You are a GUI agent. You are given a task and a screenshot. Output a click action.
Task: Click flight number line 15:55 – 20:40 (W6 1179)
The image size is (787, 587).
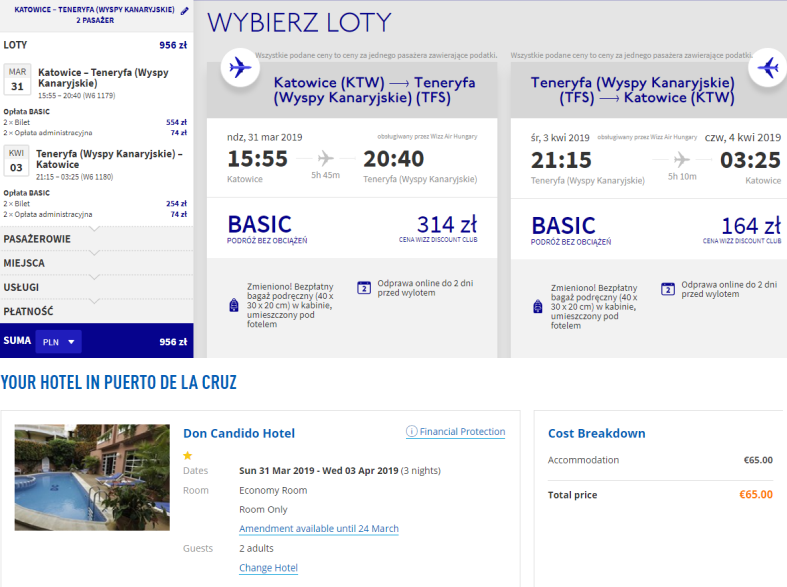tap(76, 95)
